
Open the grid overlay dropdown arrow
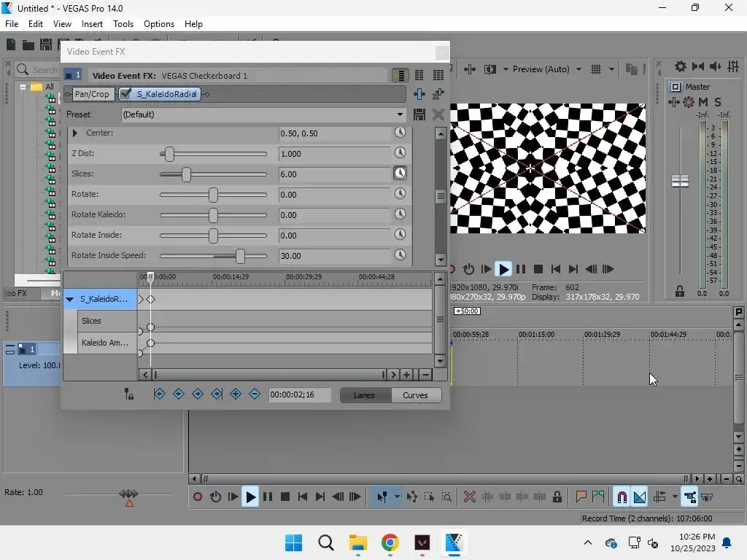click(611, 69)
